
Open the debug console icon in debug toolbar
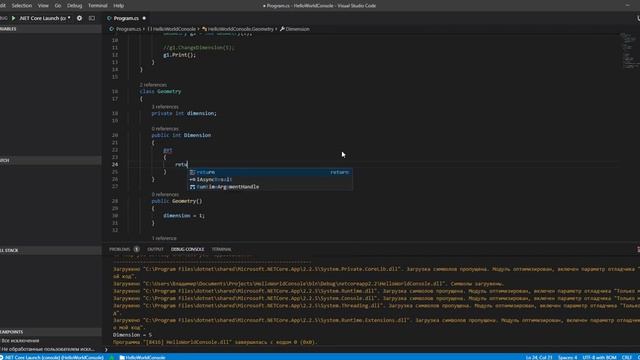click(x=92, y=18)
